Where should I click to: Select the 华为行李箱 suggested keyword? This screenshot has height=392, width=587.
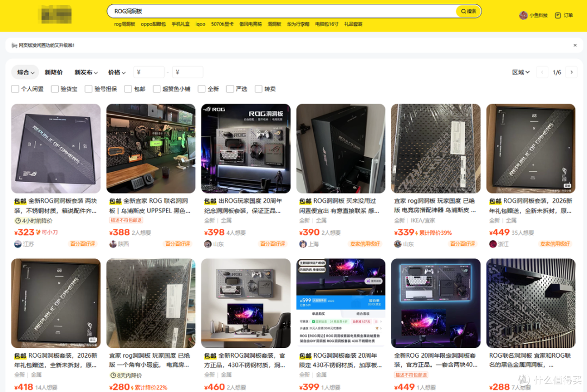click(x=298, y=24)
